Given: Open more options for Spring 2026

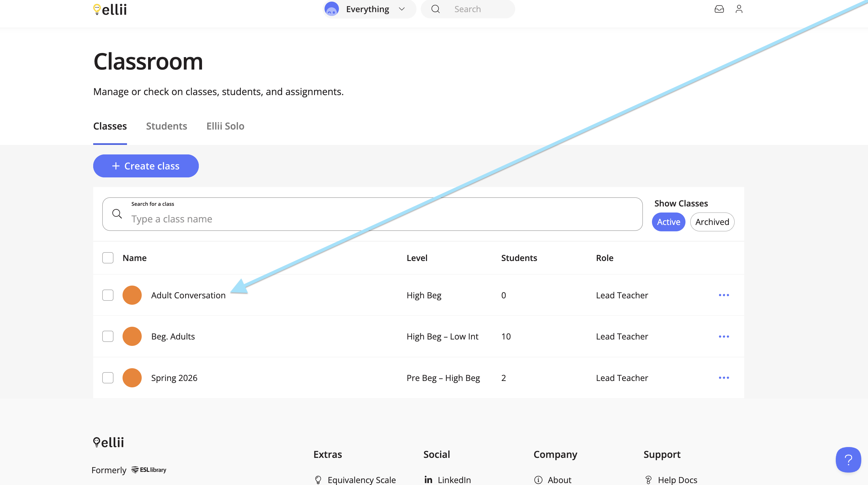Looking at the screenshot, I should 724,378.
